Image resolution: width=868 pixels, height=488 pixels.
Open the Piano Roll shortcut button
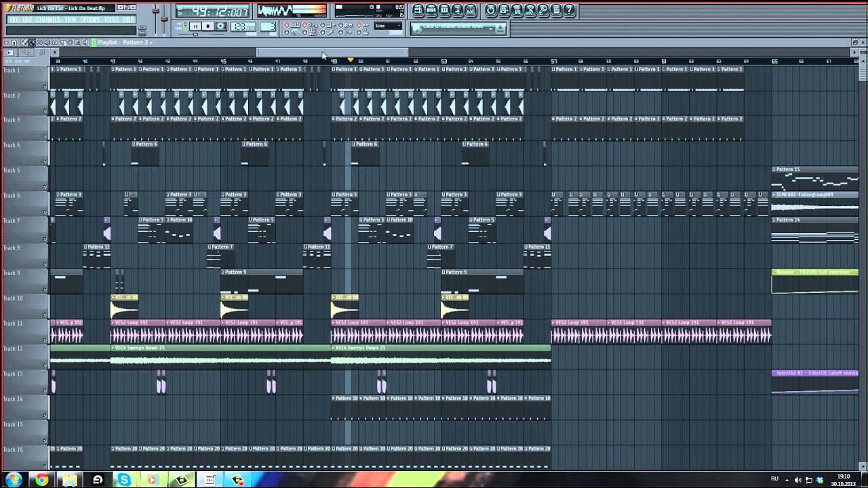444,10
